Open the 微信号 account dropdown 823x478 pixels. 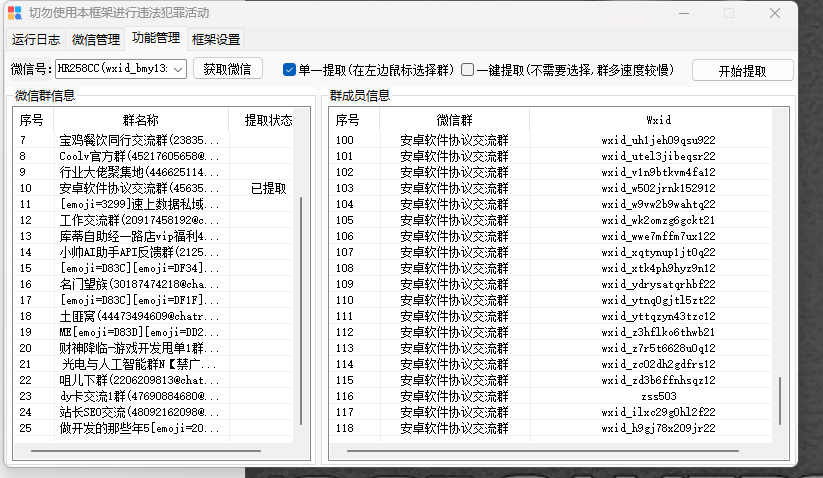[178, 69]
